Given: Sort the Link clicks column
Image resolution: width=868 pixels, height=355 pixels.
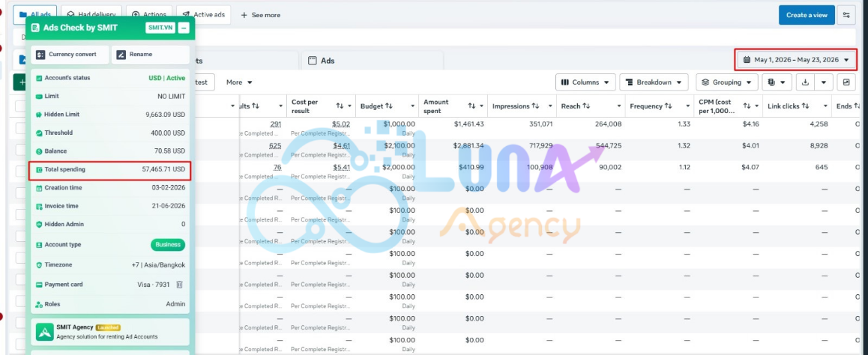Looking at the screenshot, I should (806, 106).
